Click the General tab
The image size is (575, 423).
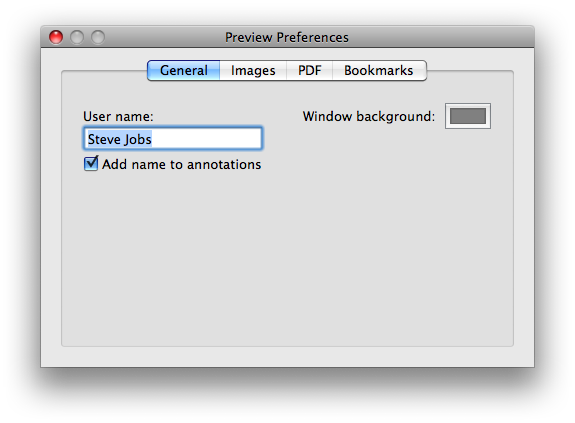click(184, 70)
